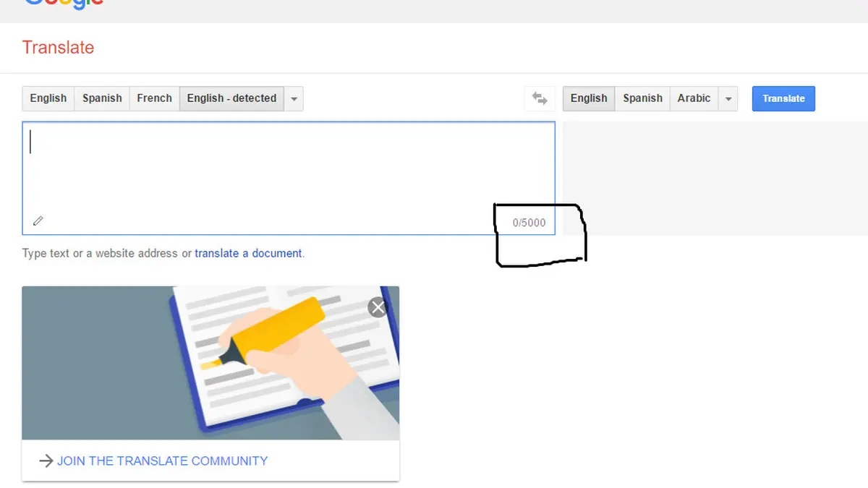Click the swap languages arrows icon
The height and width of the screenshot is (488, 868).
click(540, 98)
